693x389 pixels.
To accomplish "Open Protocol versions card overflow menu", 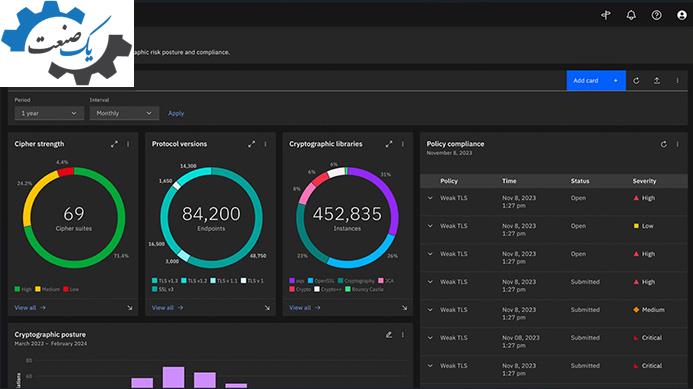I will pos(265,144).
